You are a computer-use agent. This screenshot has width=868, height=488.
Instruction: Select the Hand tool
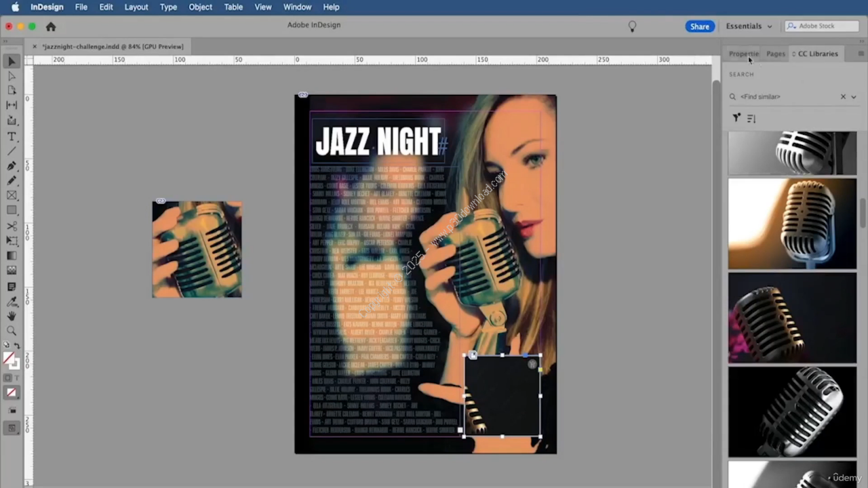point(12,316)
